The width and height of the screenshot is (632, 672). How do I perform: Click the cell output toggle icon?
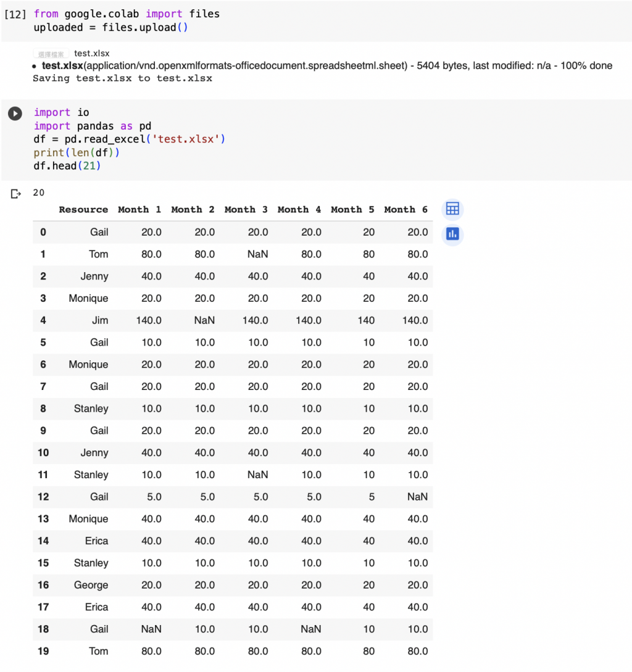[15, 194]
